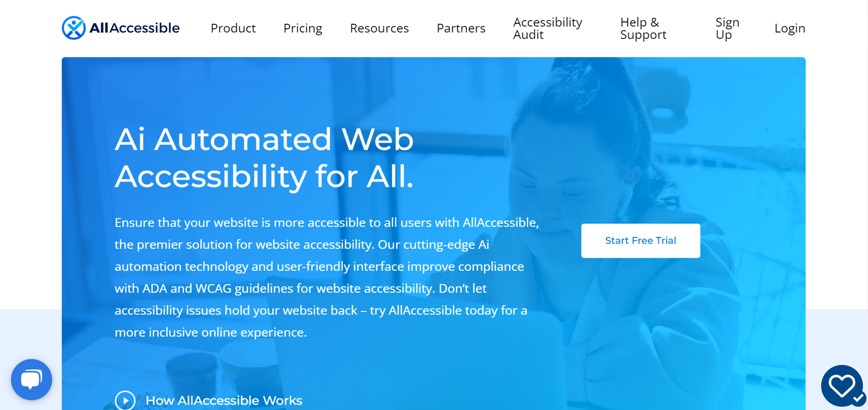The width and height of the screenshot is (868, 410).
Task: Click the AllAccessible brand name text
Action: point(134,28)
